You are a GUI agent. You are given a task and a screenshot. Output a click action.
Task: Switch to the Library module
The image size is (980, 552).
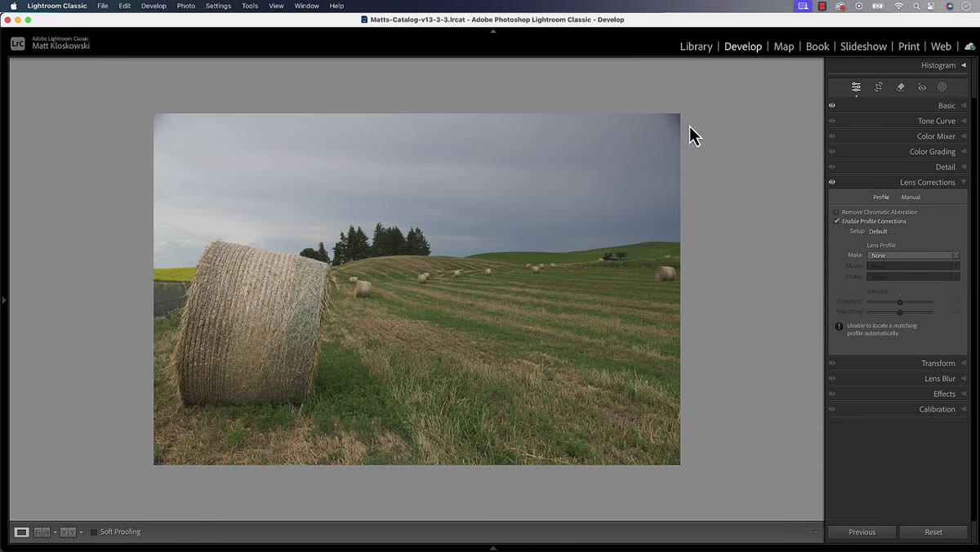pos(696,47)
